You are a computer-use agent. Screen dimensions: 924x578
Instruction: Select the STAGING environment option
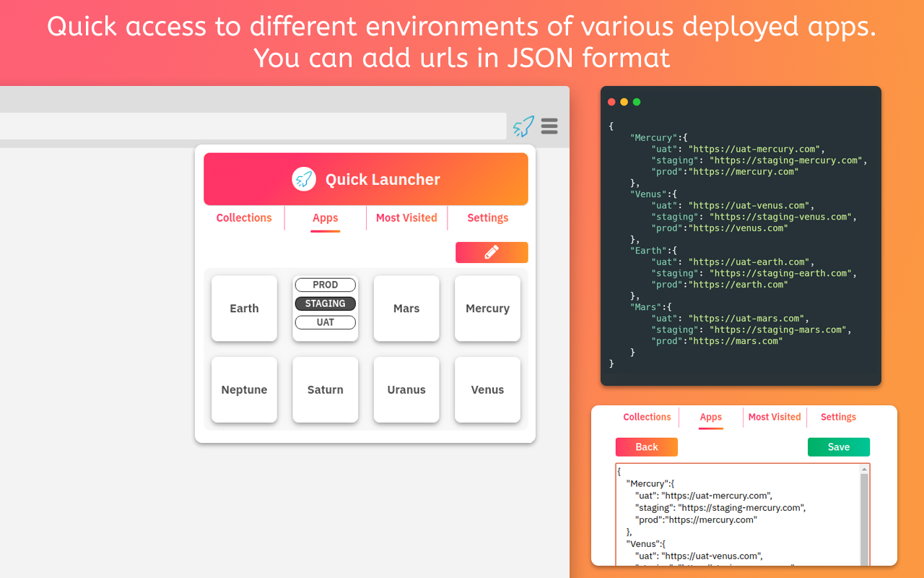coord(326,303)
